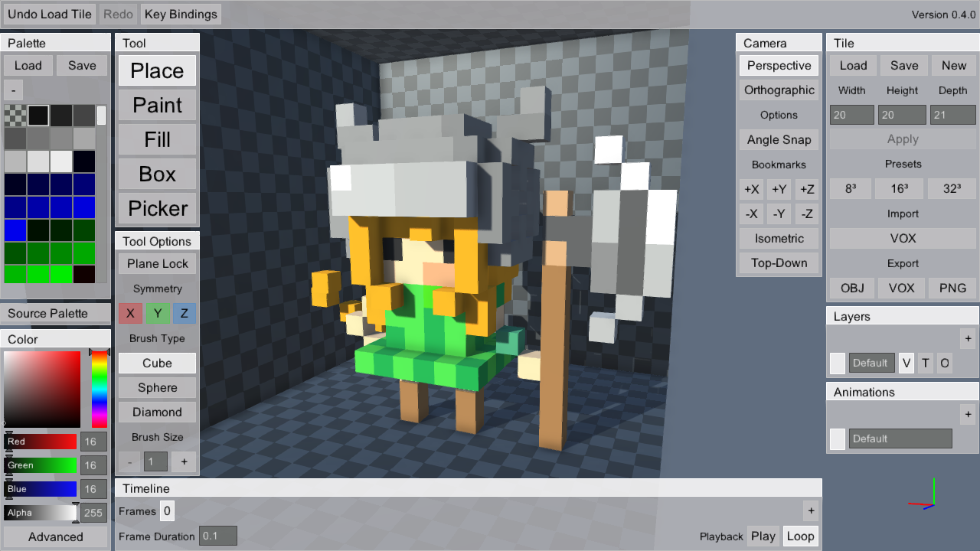Select the Place tool
Screen dimensions: 980x551
click(157, 70)
